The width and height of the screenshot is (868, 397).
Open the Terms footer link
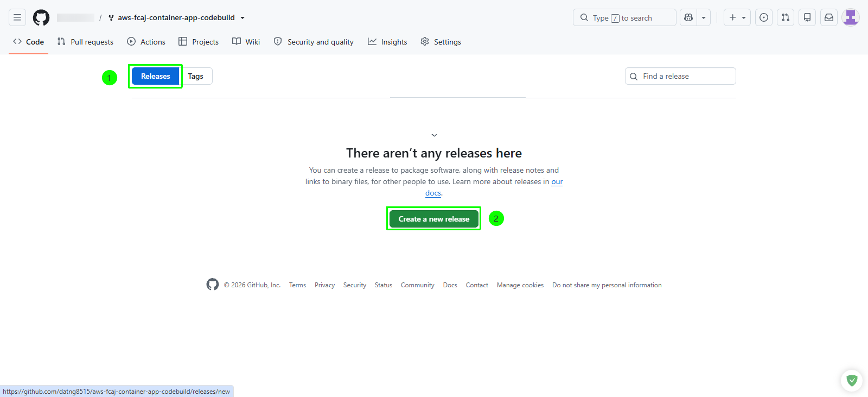297,285
